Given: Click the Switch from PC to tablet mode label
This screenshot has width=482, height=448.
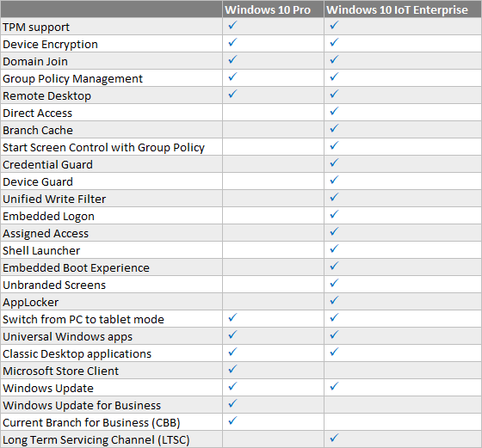Looking at the screenshot, I should point(83,319).
